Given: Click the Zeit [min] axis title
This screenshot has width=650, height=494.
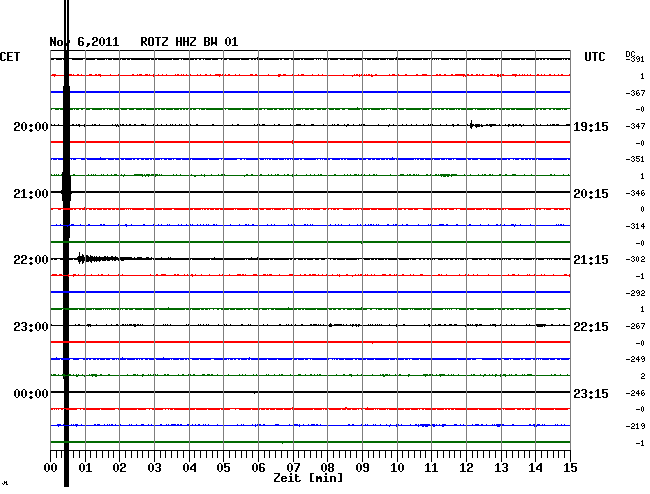Looking at the screenshot, I should tap(308, 478).
